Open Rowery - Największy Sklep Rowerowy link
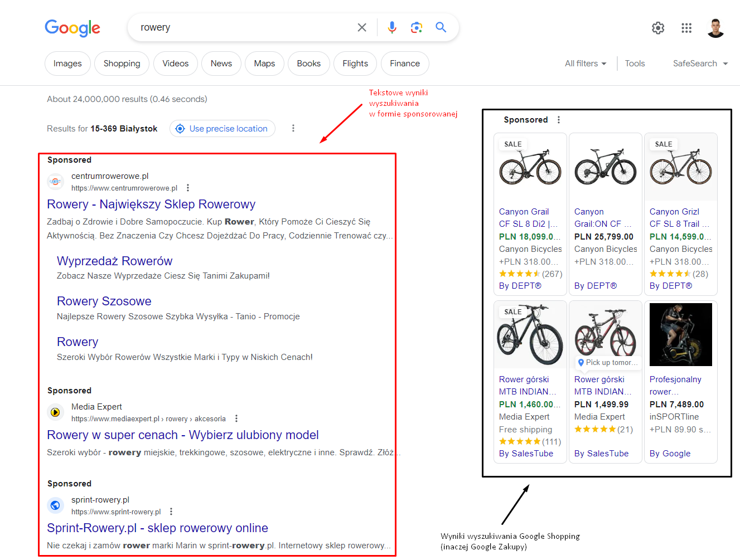Image resolution: width=740 pixels, height=560 pixels. [151, 204]
